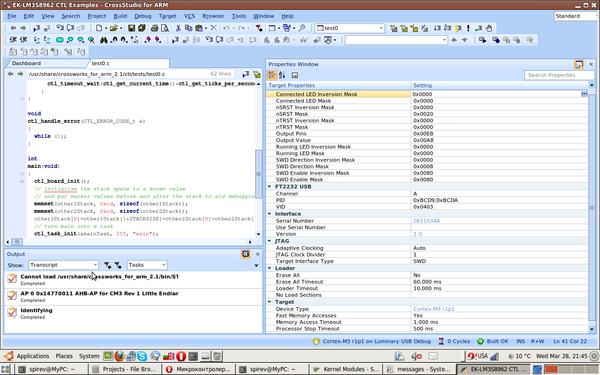The width and height of the screenshot is (600, 375).
Task: Click the Save All icon
Action: point(142,28)
